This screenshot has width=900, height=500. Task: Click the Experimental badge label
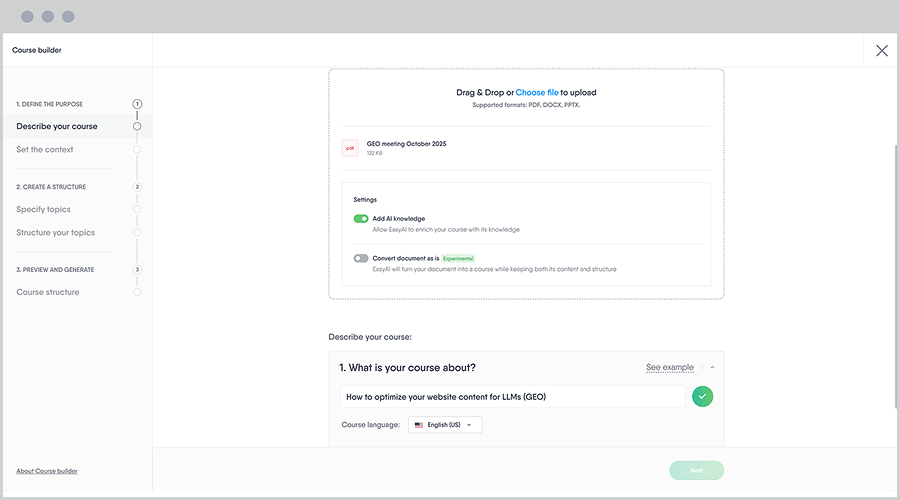(x=459, y=258)
